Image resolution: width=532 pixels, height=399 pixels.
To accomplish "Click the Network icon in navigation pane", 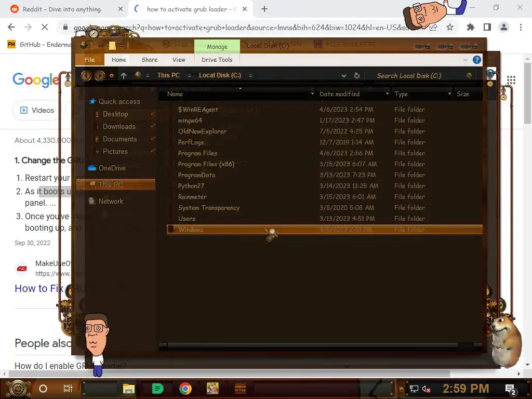I will (x=92, y=201).
